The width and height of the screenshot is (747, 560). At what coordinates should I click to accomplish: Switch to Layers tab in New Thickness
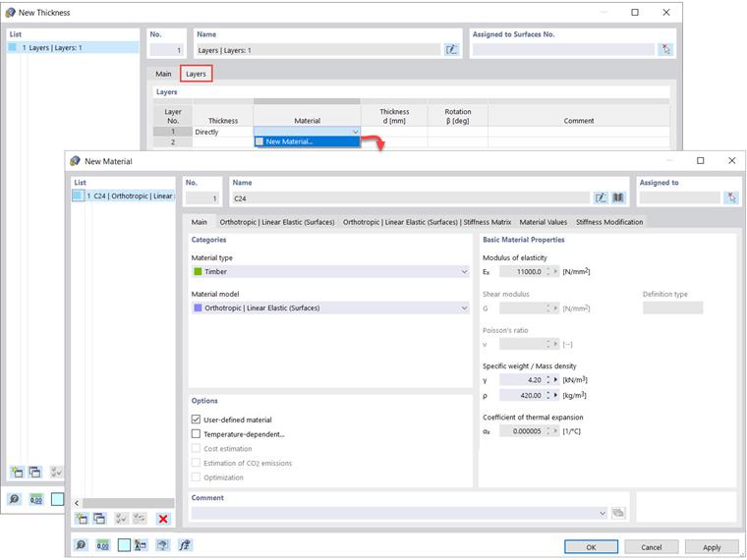coord(196,74)
